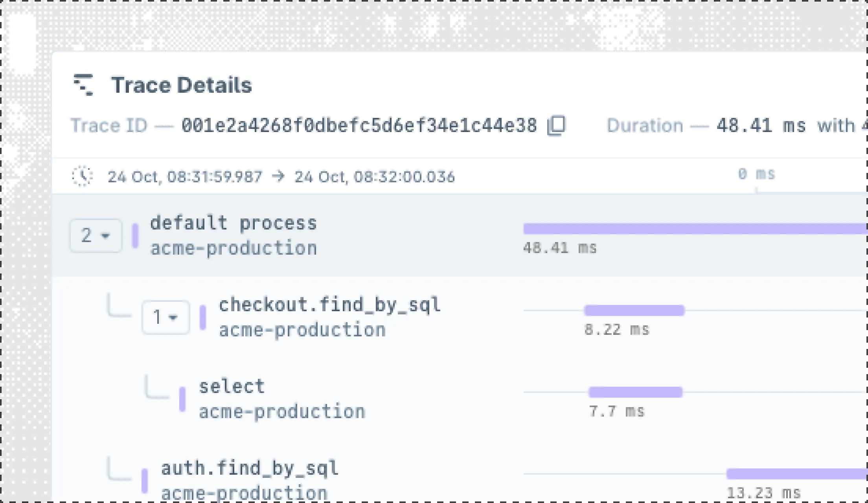Click the 7.7 ms select duration bar
Viewport: 868px width, 503px height.
point(635,392)
